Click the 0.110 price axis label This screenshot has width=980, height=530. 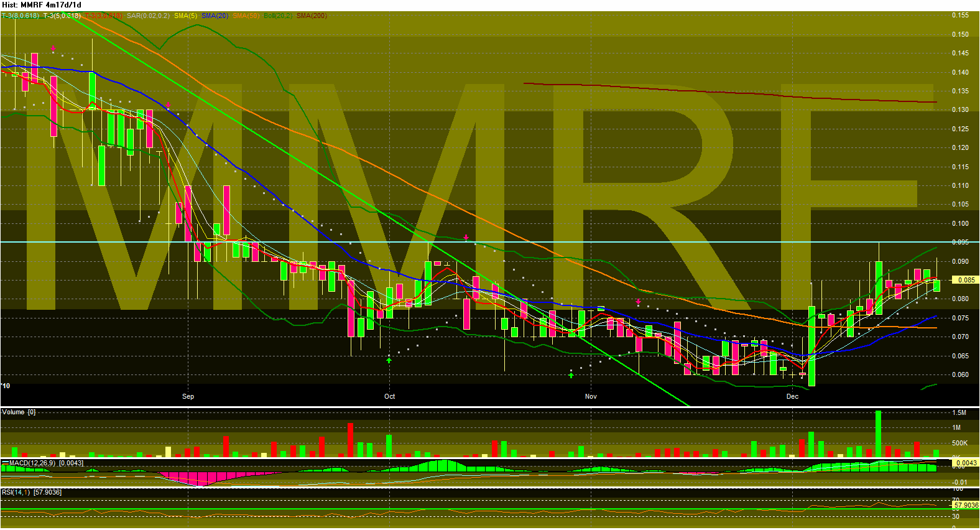coord(960,185)
